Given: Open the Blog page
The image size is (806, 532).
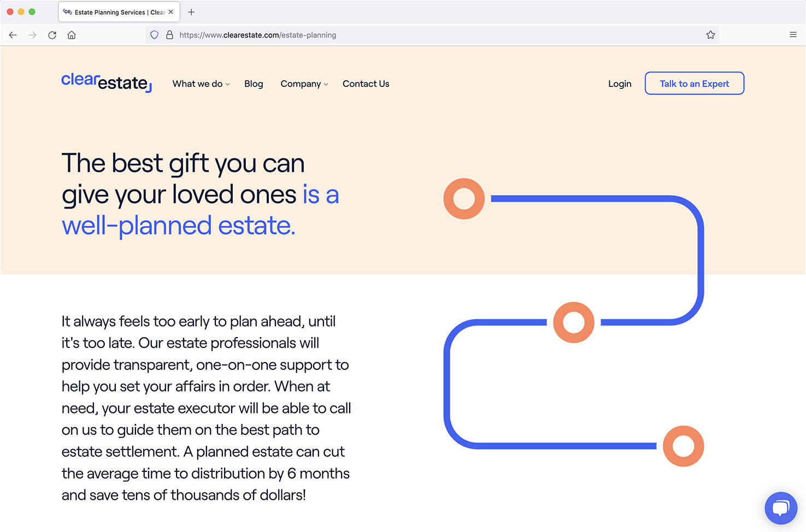Looking at the screenshot, I should tap(254, 84).
